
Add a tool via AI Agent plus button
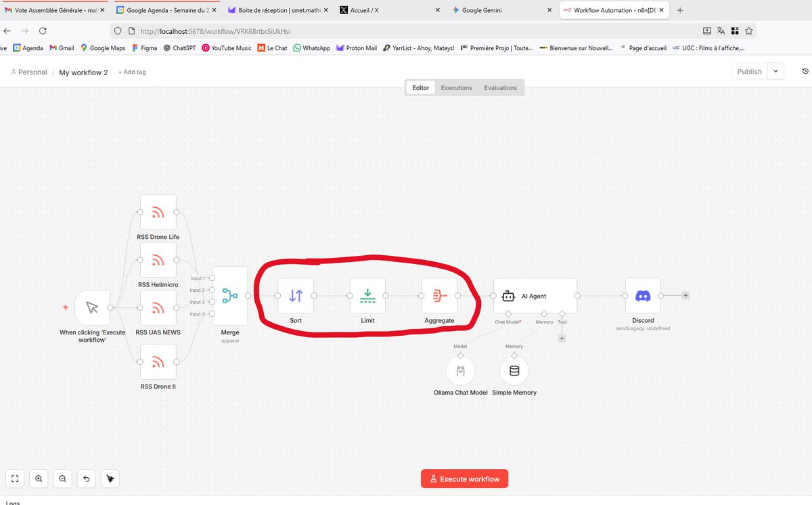[562, 338]
